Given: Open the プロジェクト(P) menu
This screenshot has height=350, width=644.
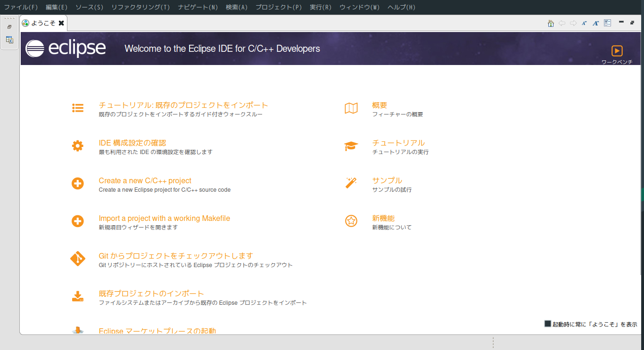Looking at the screenshot, I should pos(279,7).
